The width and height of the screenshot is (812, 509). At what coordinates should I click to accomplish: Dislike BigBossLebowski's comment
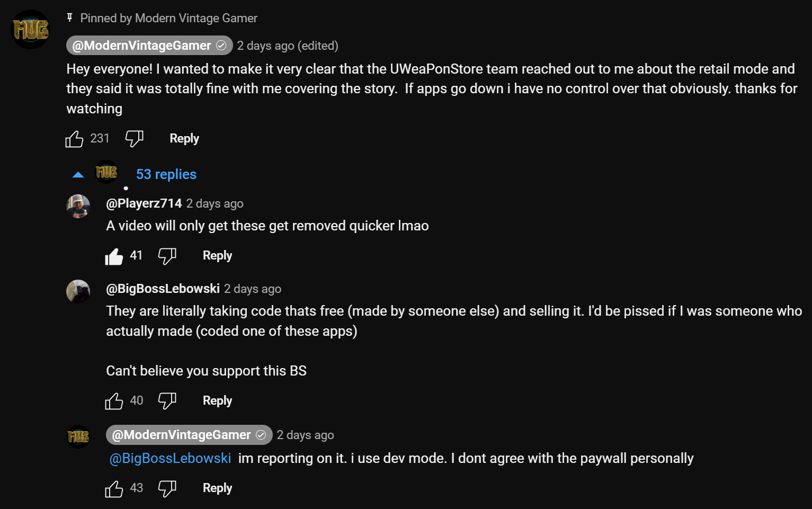[167, 401]
